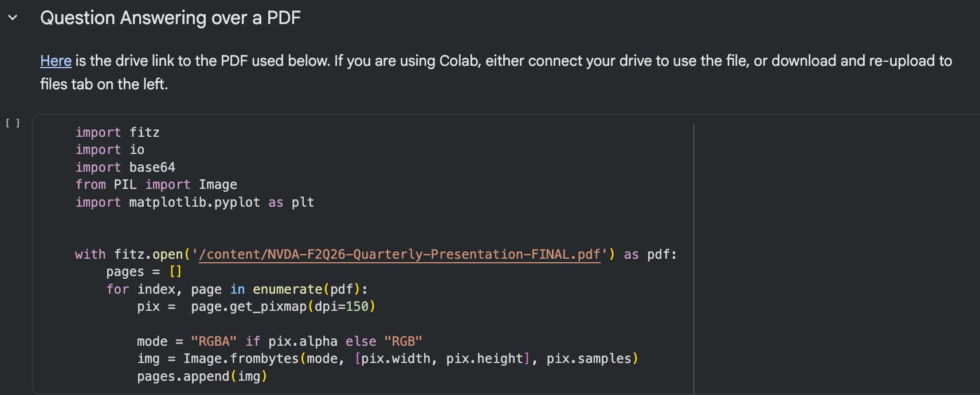980x395 pixels.
Task: Click the "RGBA" string literal
Action: (x=214, y=341)
